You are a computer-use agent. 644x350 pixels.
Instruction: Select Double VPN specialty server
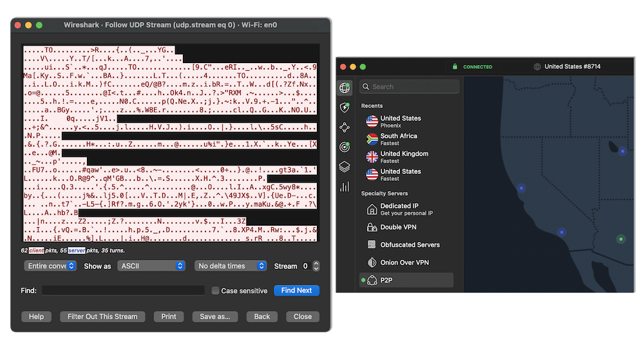pos(406,227)
